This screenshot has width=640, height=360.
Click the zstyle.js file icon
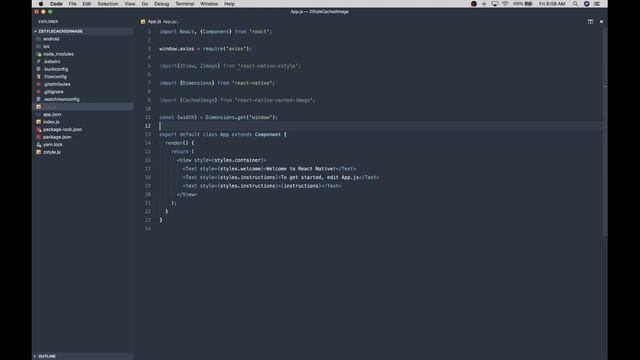[38, 152]
